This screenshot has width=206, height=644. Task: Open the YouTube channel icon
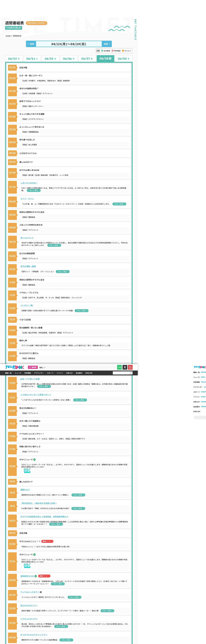[x=130, y=367]
